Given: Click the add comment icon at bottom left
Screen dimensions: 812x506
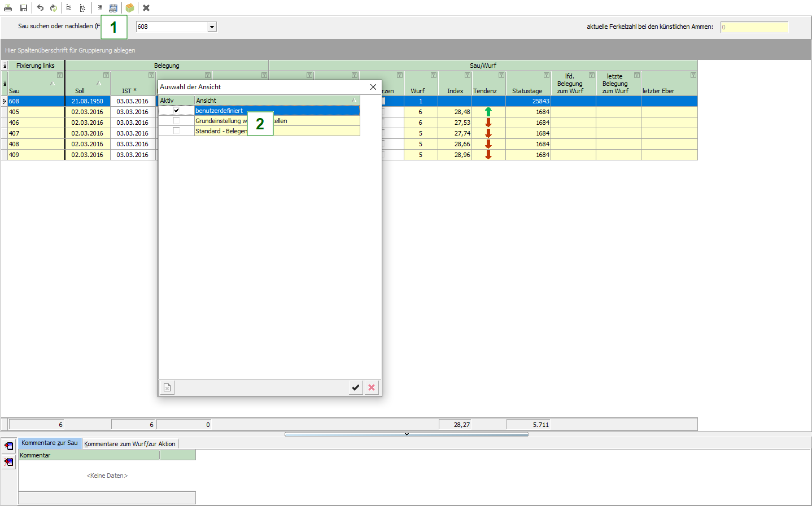Looking at the screenshot, I should (8, 446).
